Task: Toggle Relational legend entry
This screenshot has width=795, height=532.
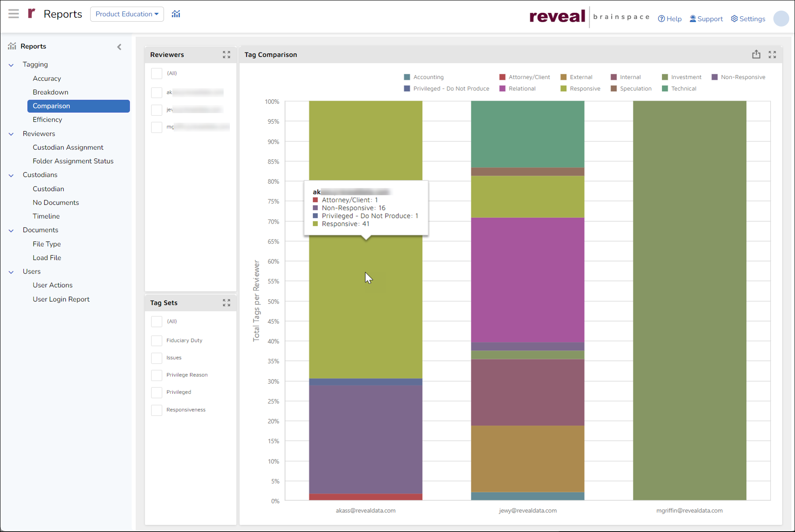Action: [x=517, y=88]
